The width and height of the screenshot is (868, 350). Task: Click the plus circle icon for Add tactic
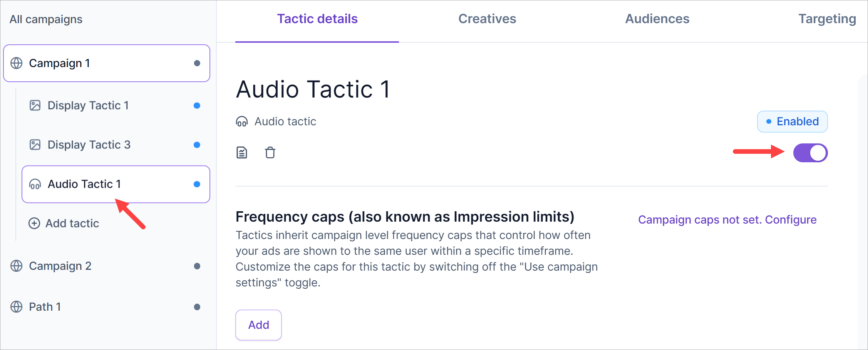click(x=34, y=223)
